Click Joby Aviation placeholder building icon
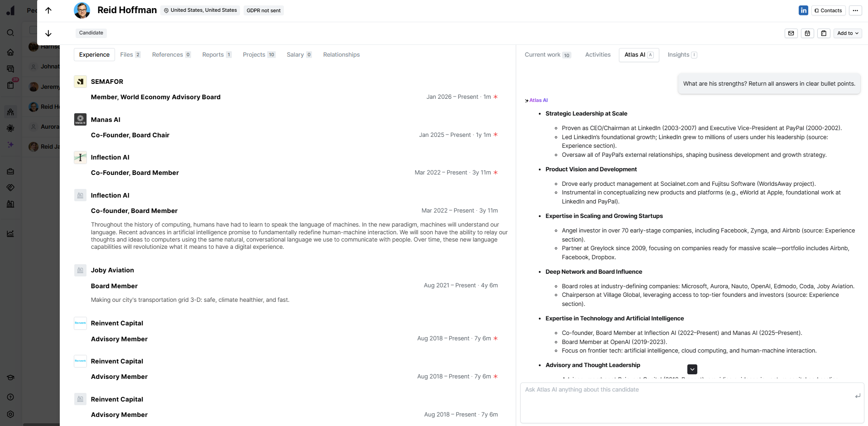This screenshot has height=426, width=868. tap(80, 270)
